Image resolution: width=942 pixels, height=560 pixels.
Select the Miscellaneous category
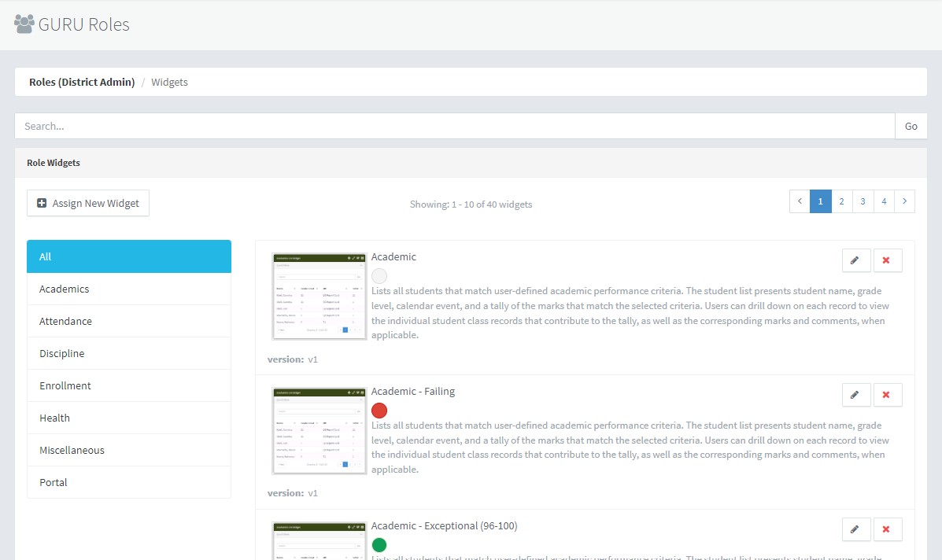point(129,450)
